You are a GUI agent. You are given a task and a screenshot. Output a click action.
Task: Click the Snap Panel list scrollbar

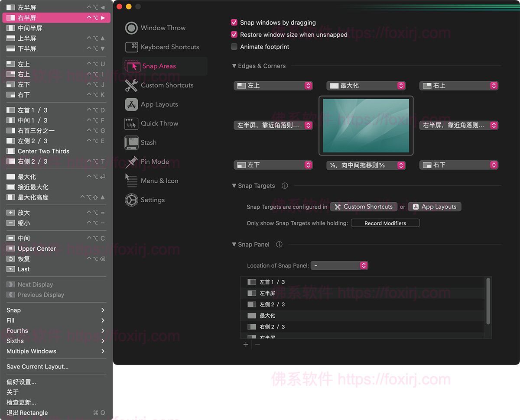pyautogui.click(x=488, y=301)
